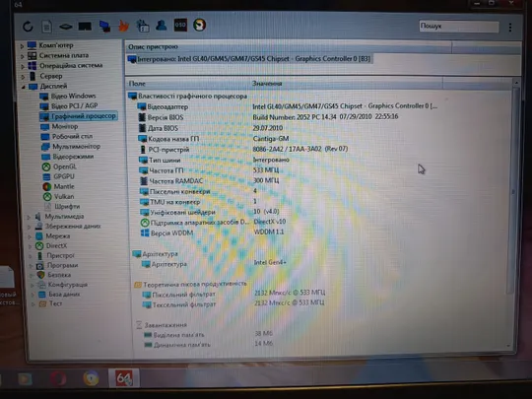The height and width of the screenshot is (399, 532).
Task: Select the Частота RAMDAC row
Action: pyautogui.click(x=209, y=181)
